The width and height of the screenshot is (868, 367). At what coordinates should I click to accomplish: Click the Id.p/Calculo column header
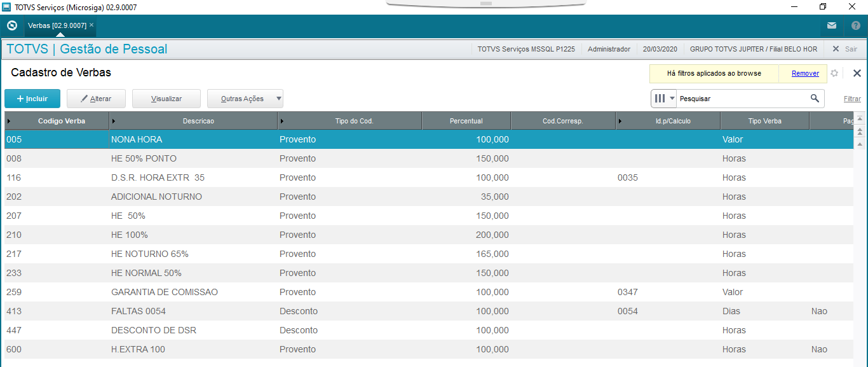[x=668, y=121]
